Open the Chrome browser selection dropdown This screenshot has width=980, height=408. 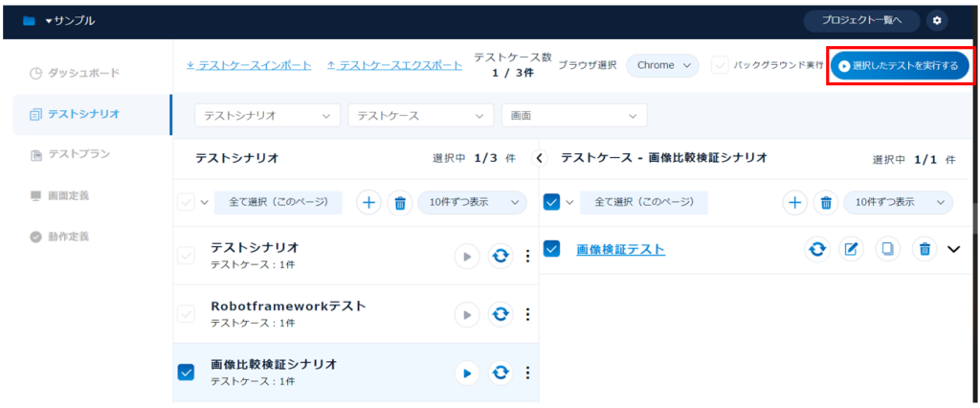(663, 65)
